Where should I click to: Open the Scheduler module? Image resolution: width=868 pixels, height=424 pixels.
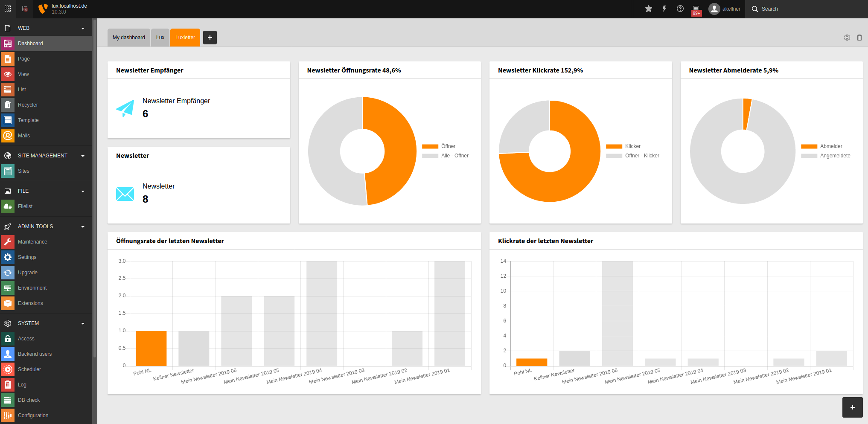(46, 369)
